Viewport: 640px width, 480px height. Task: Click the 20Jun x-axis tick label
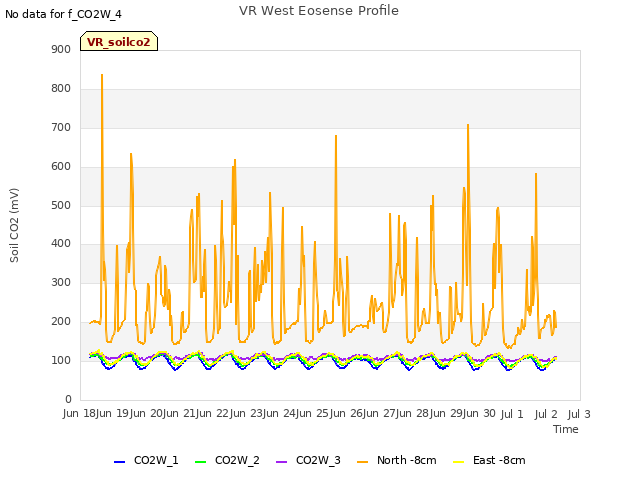tap(164, 413)
